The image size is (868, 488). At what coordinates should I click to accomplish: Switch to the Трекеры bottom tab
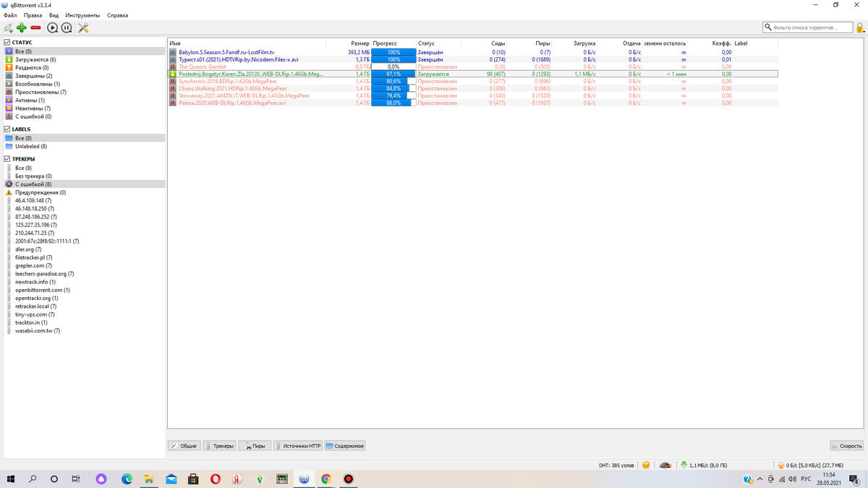[219, 446]
